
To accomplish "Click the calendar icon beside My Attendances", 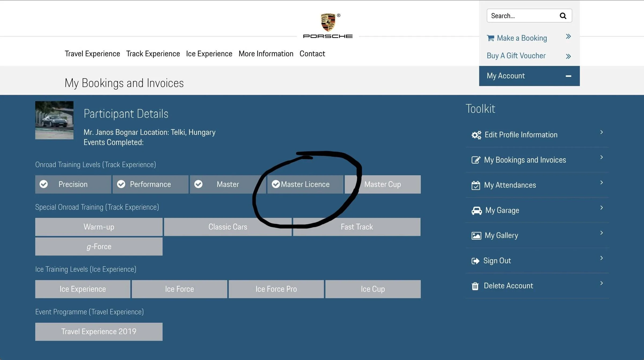I will (x=476, y=185).
